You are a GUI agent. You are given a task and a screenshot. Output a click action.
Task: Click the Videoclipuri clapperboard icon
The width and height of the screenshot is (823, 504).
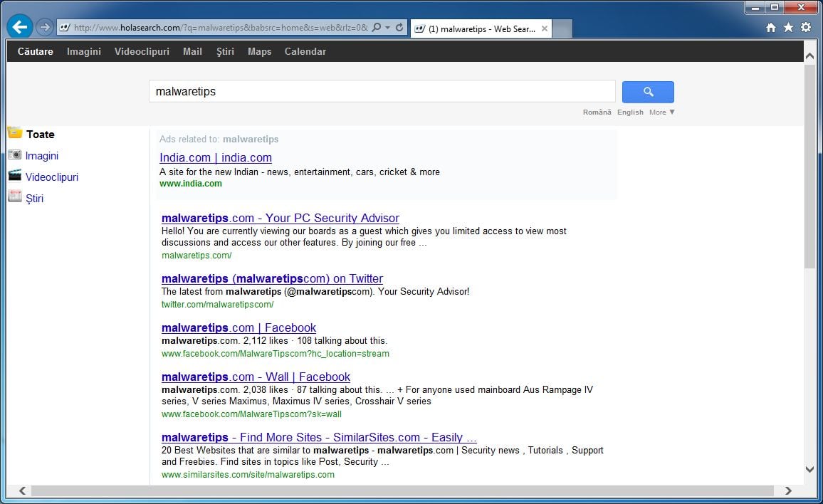(15, 175)
